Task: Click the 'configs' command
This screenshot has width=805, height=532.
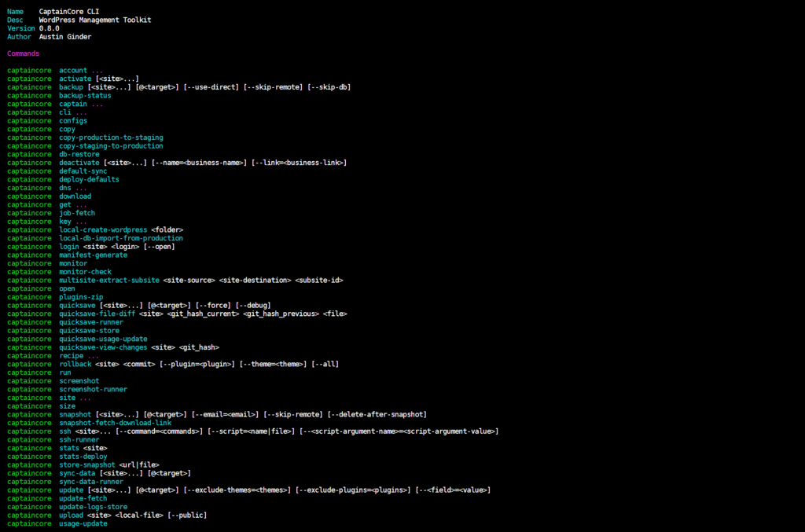Action: pyautogui.click(x=73, y=120)
